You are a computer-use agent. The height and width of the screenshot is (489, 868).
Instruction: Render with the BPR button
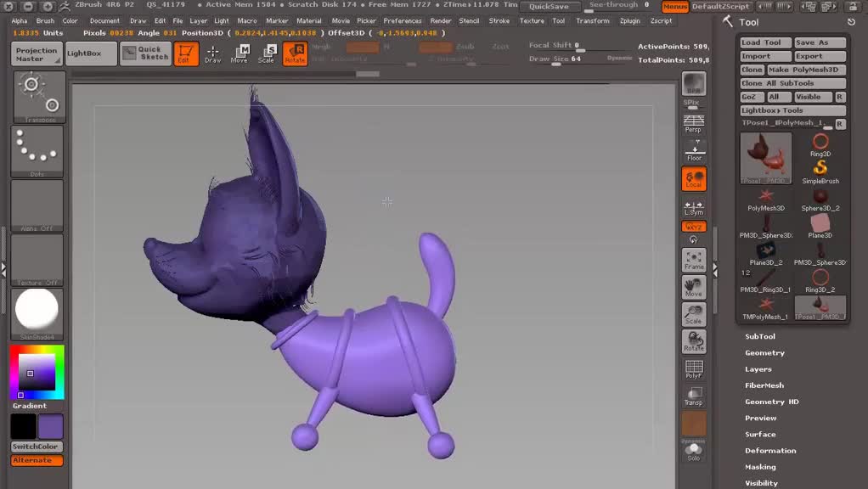click(x=694, y=83)
